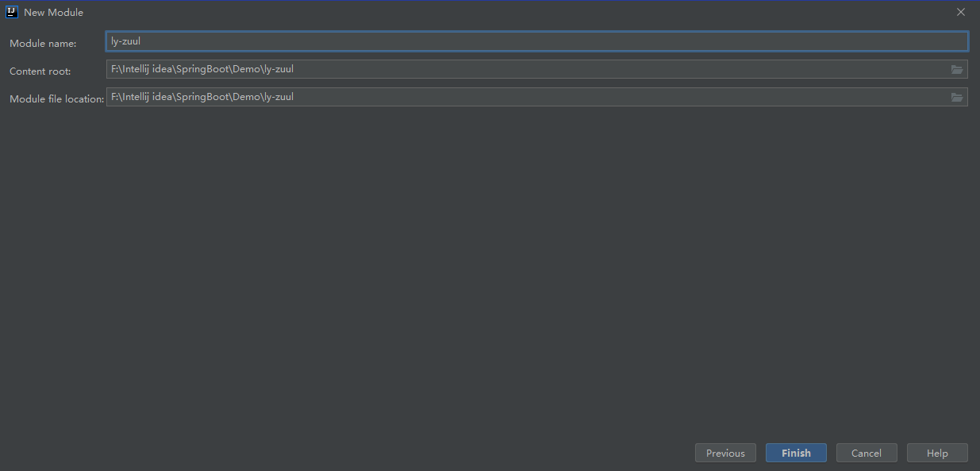Go back with the Previous button

coord(725,453)
